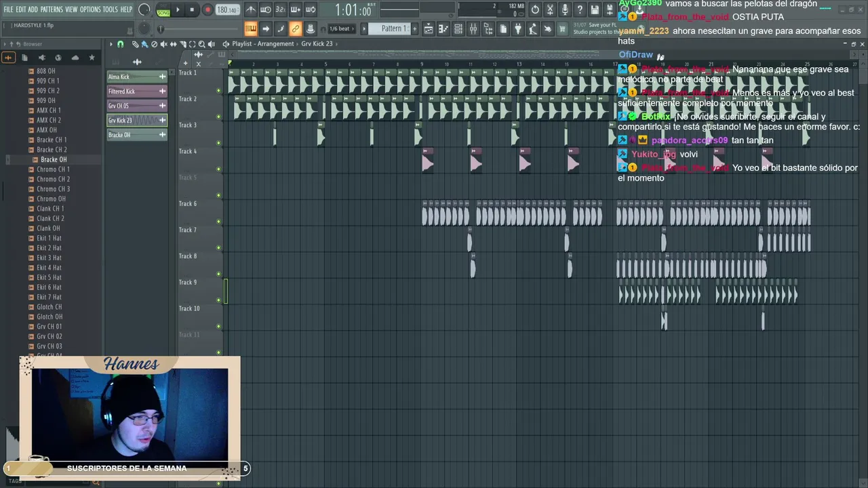Click the main volume knob
The width and height of the screenshot is (868, 488).
pos(144,9)
